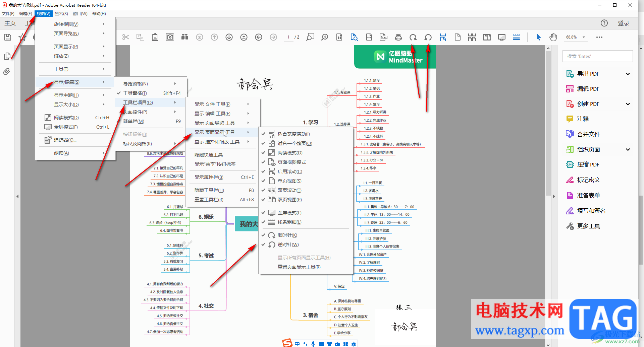Screen dimensions: 644x347
Task: Click the Find binoculars icon
Action: [x=185, y=37]
